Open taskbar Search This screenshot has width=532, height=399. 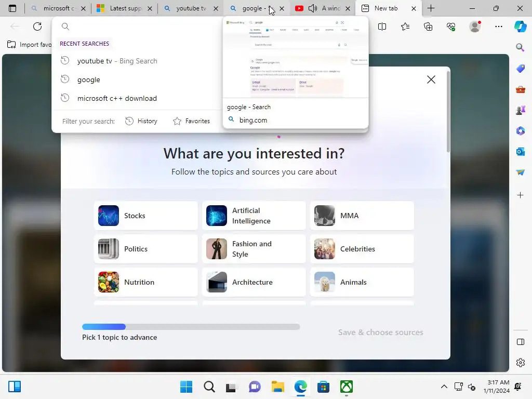(x=209, y=387)
